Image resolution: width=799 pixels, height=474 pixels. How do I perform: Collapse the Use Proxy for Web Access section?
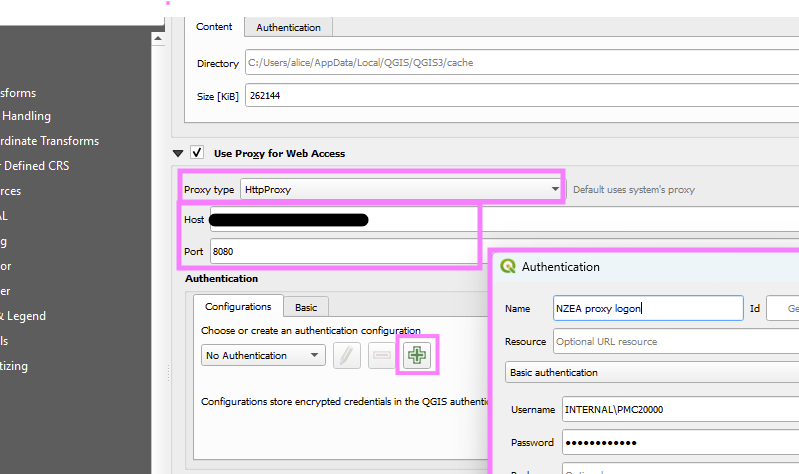(178, 153)
